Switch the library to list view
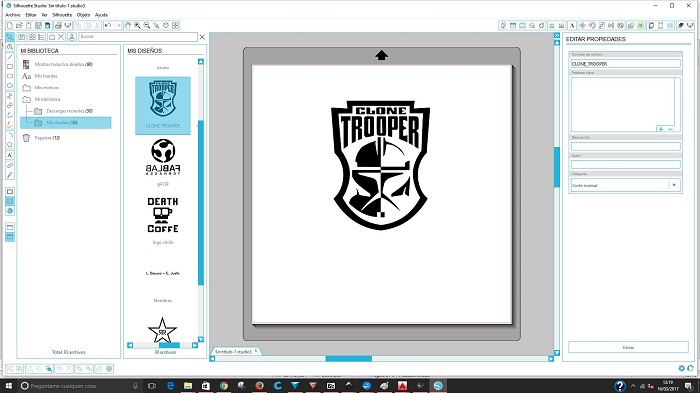Viewport: 700px width, 393px height. click(41, 37)
